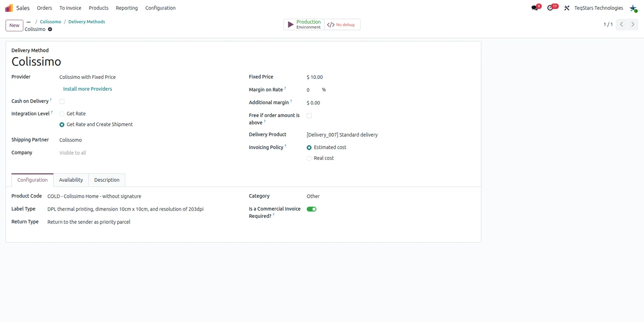Screen dimensions: 644x322
Task: Tick Free if order amount is above
Action: pos(309,116)
